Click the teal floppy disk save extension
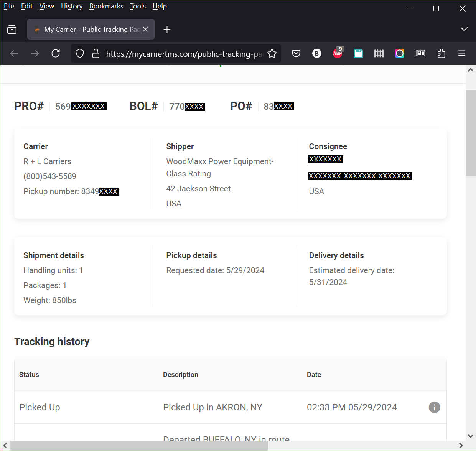This screenshot has height=451, width=476. 358,53
